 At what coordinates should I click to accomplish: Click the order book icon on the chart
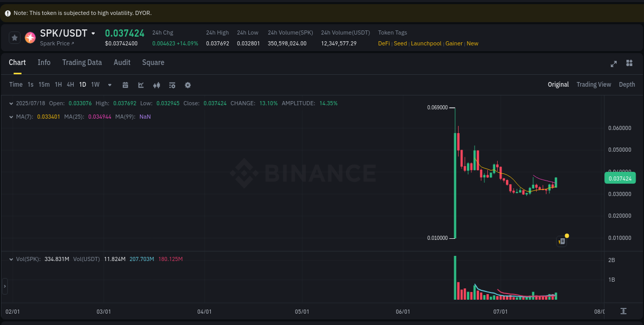[562, 241]
